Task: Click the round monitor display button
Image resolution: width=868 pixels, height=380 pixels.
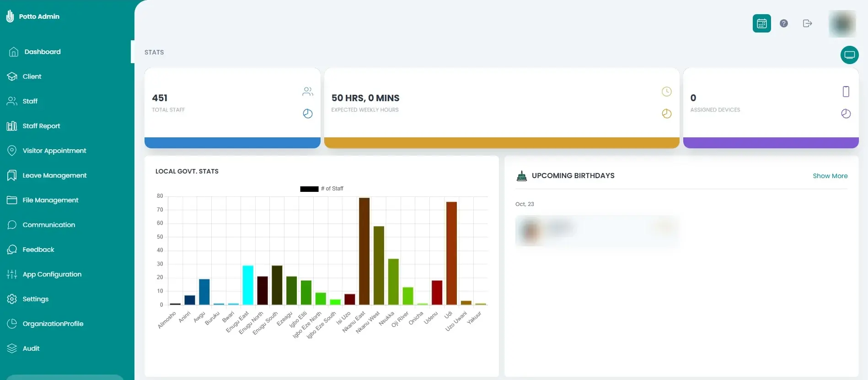Action: 849,55
